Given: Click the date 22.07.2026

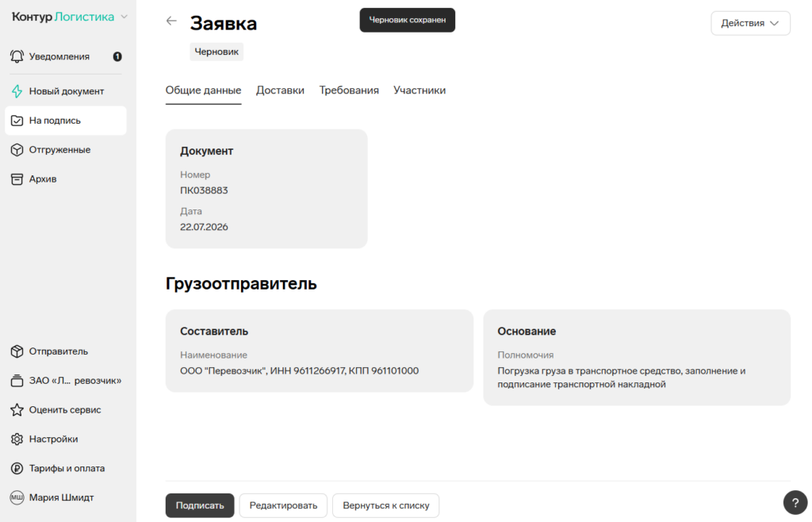Looking at the screenshot, I should coord(204,227).
